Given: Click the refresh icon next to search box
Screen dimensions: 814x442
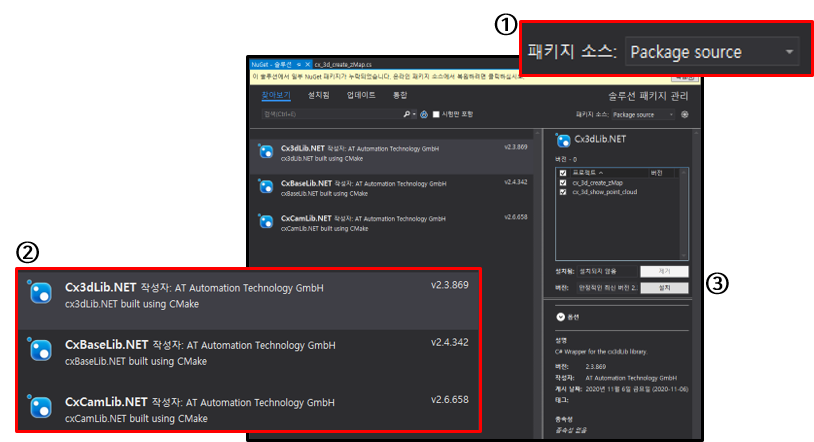Looking at the screenshot, I should [424, 114].
